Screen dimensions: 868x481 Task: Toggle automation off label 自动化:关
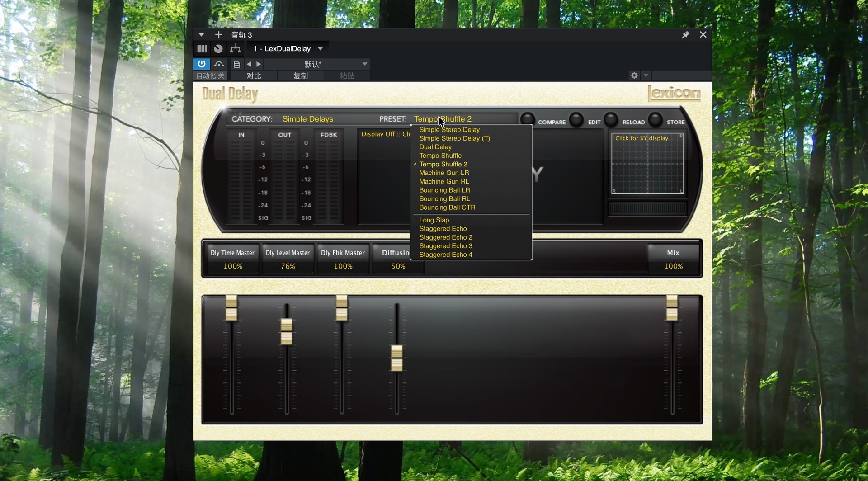(x=210, y=76)
